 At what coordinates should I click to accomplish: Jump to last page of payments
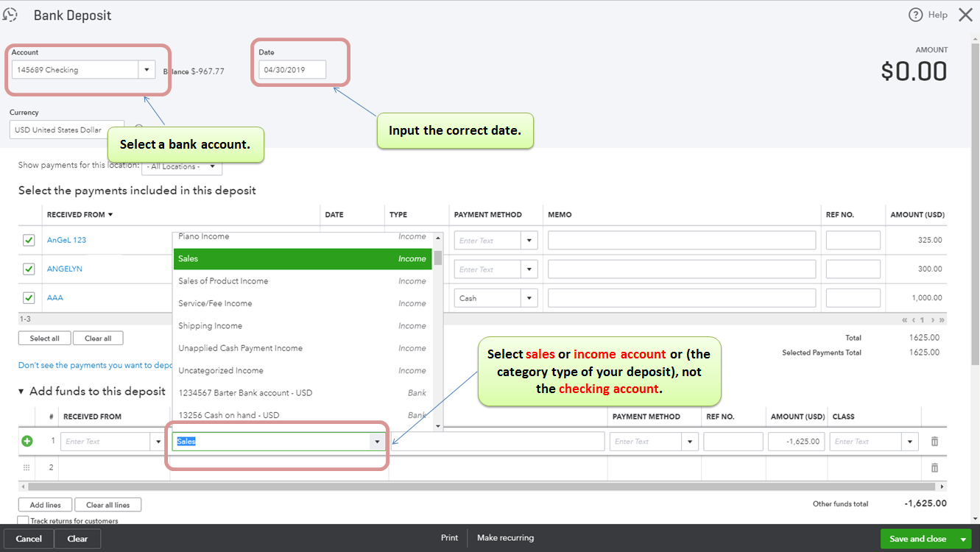pyautogui.click(x=942, y=320)
